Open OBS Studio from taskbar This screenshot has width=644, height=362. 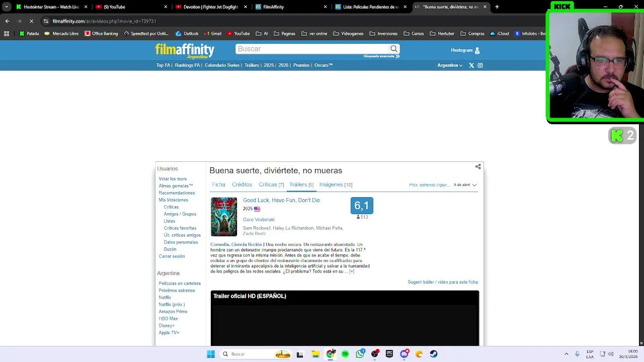375,354
